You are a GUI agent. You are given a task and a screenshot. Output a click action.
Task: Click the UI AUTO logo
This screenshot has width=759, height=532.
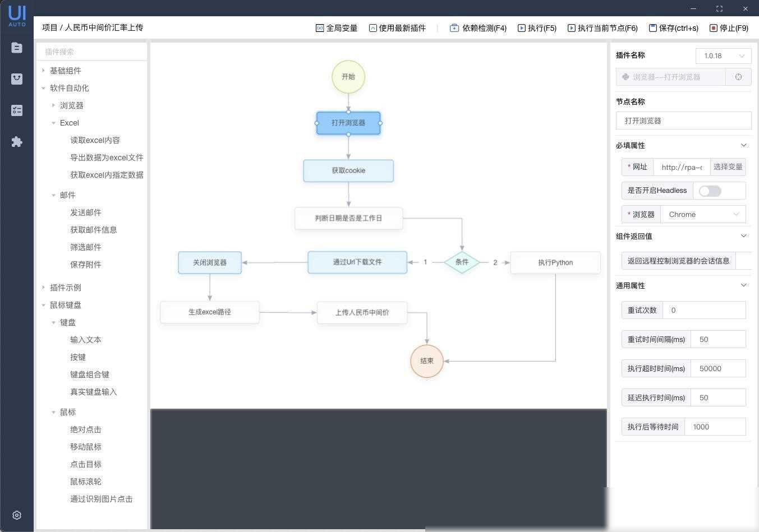(x=17, y=16)
